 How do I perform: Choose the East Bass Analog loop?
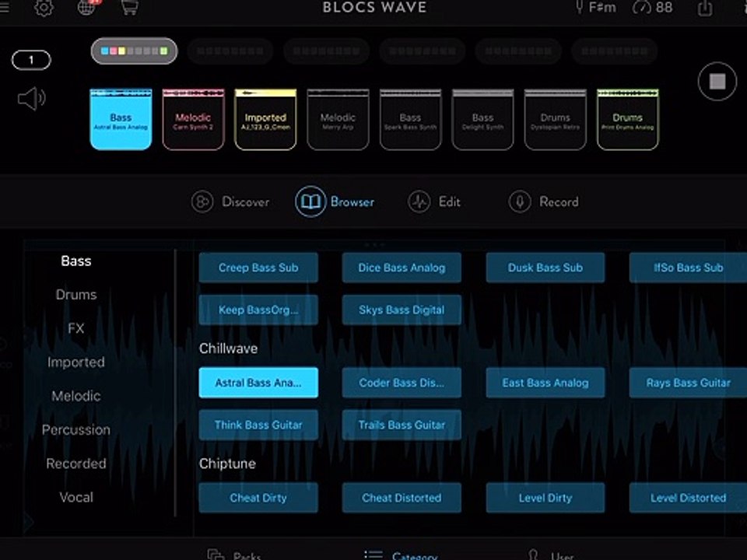[x=545, y=383]
